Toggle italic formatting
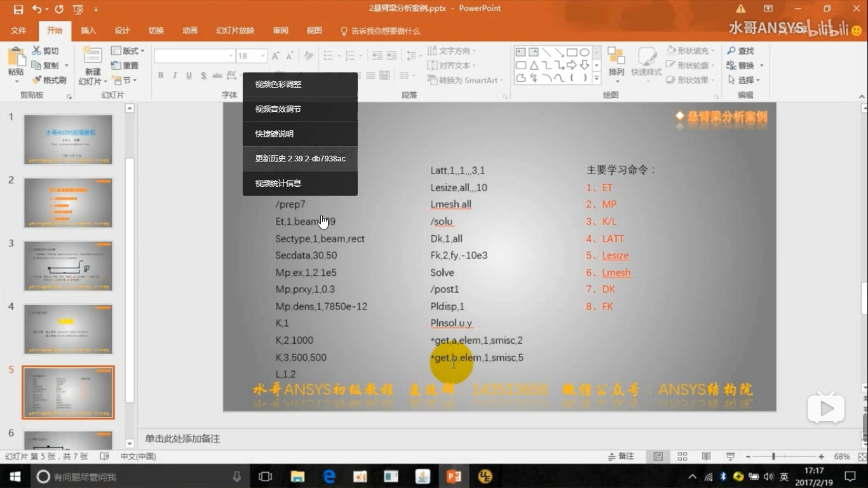 [x=174, y=75]
